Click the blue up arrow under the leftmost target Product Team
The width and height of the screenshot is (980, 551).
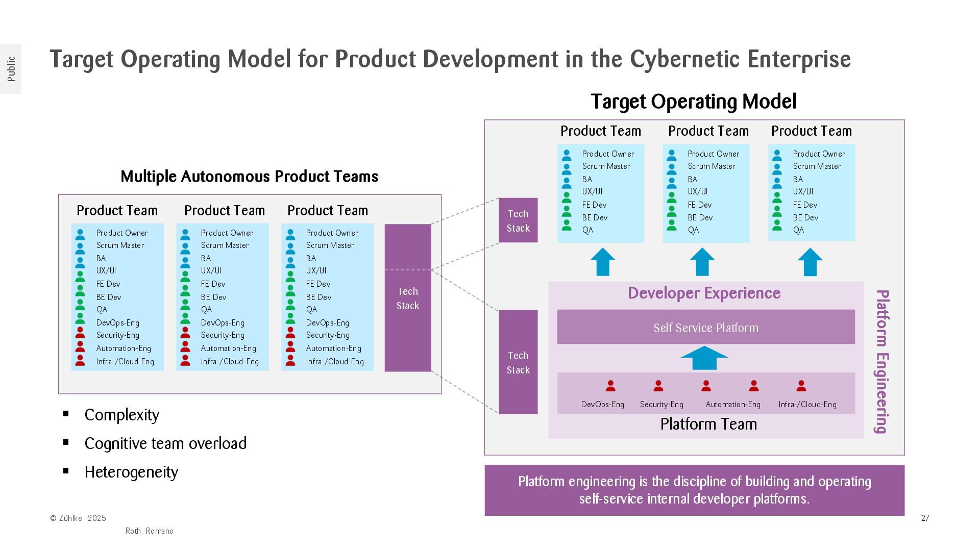[x=603, y=262]
